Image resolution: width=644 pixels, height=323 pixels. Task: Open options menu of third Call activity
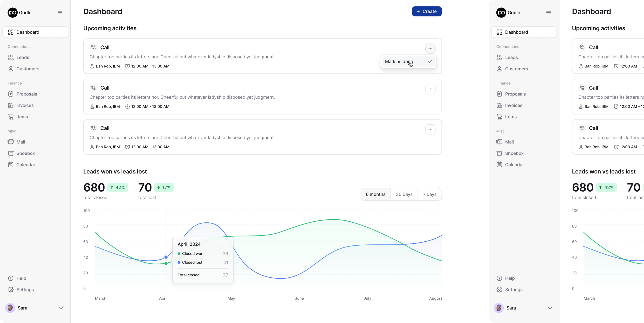[x=430, y=129]
